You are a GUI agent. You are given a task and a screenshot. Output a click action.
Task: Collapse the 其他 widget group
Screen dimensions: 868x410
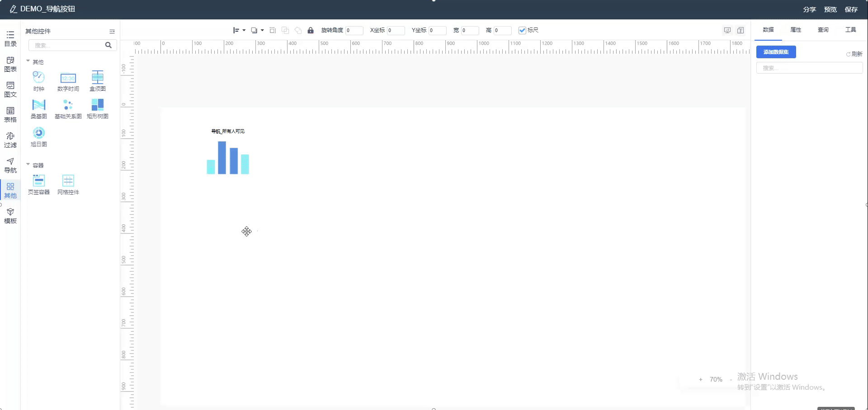[x=28, y=61]
